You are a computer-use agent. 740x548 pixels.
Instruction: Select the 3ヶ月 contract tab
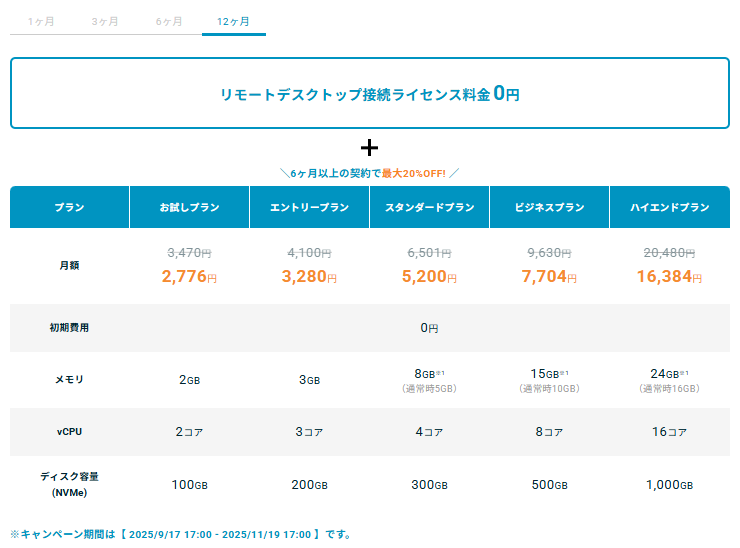(x=106, y=21)
